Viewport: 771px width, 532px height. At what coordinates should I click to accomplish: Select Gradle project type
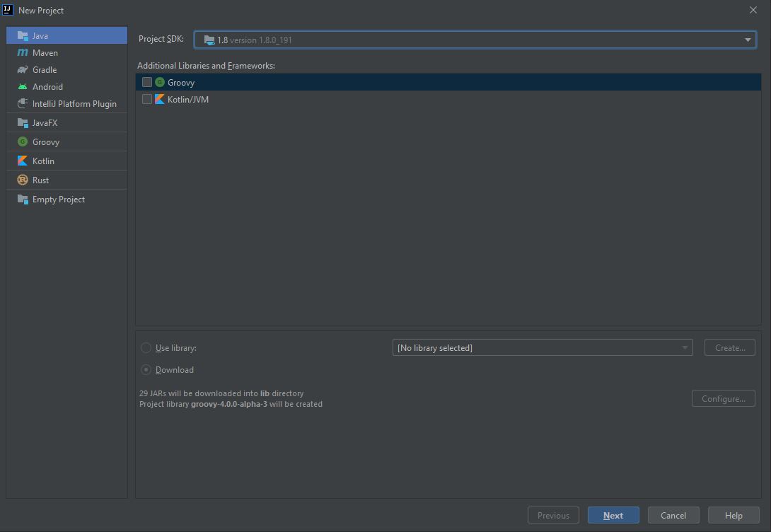(67, 70)
